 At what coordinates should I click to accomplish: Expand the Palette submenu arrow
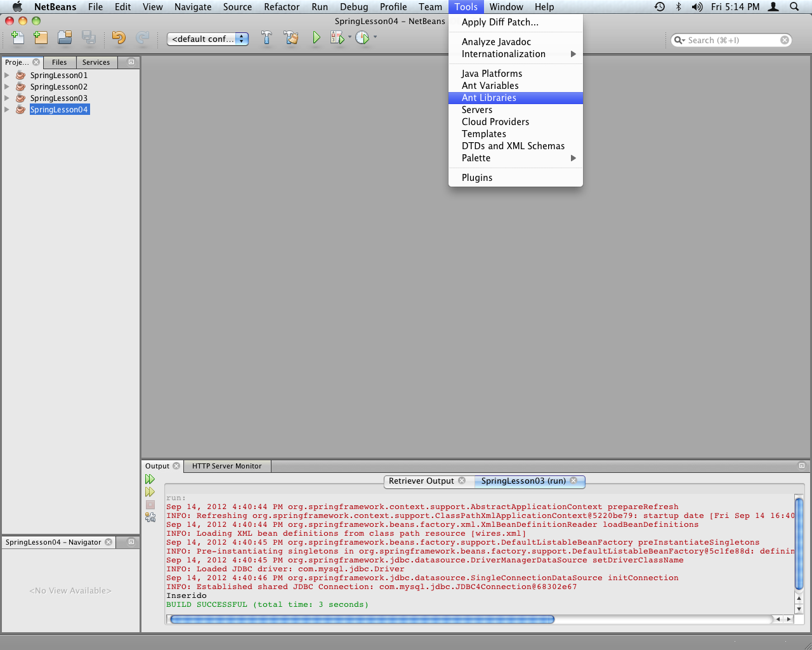pyautogui.click(x=573, y=158)
